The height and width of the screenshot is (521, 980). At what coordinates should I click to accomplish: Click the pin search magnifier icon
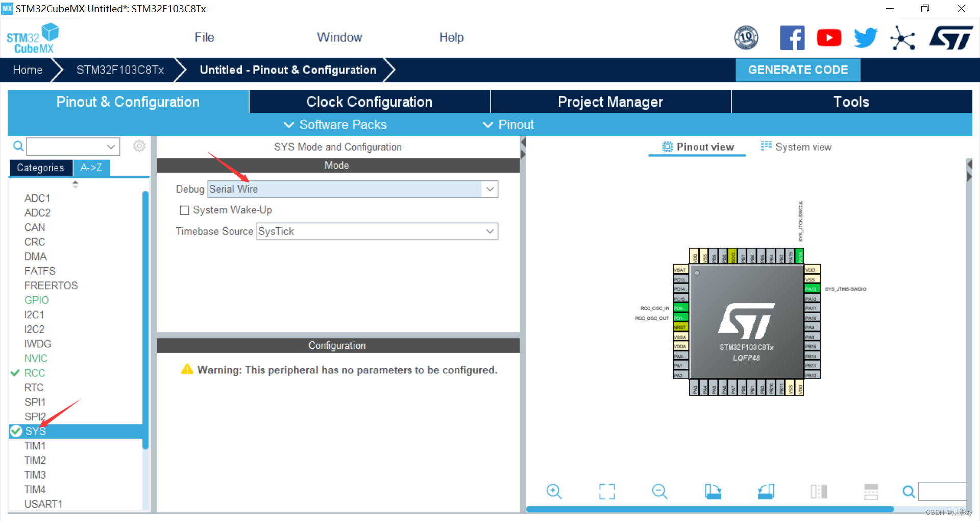coord(909,491)
